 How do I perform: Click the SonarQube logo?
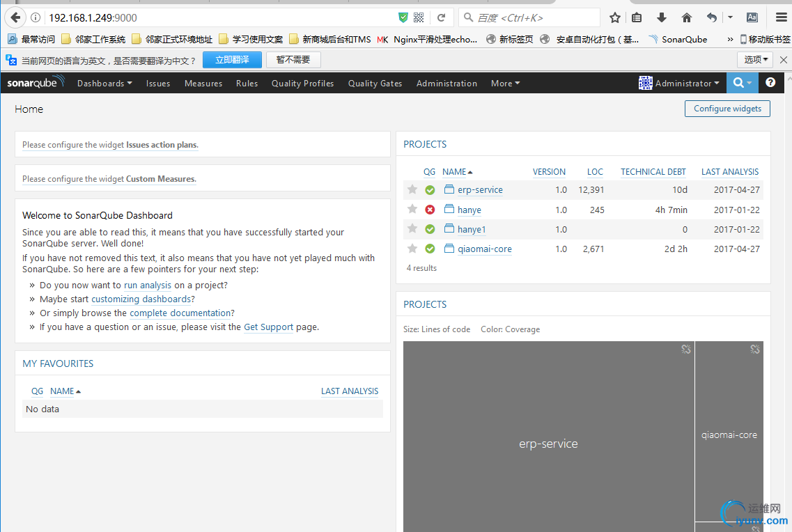click(x=36, y=82)
